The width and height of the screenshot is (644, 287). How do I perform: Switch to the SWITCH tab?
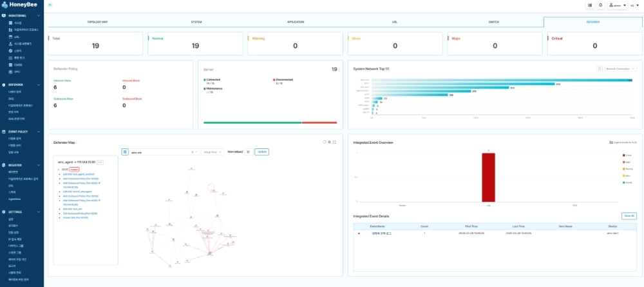click(x=494, y=22)
